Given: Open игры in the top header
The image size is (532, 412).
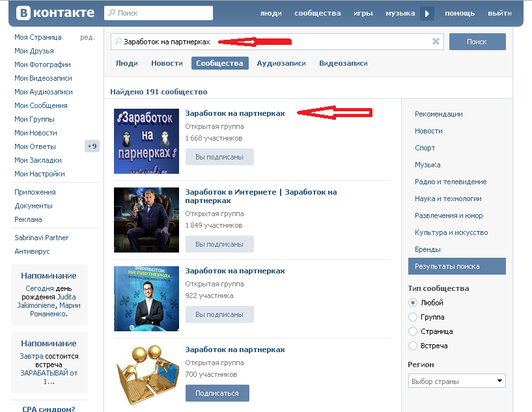Looking at the screenshot, I should pos(363,13).
